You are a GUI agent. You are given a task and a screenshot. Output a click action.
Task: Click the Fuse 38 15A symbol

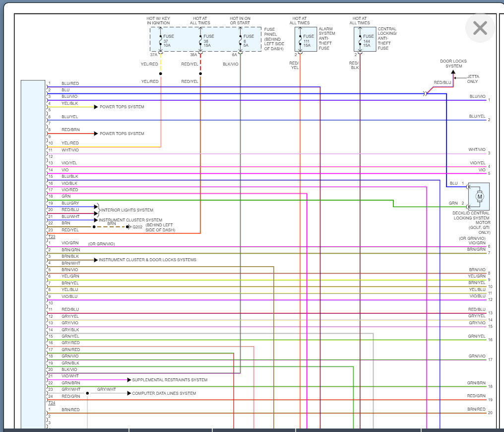(x=200, y=41)
